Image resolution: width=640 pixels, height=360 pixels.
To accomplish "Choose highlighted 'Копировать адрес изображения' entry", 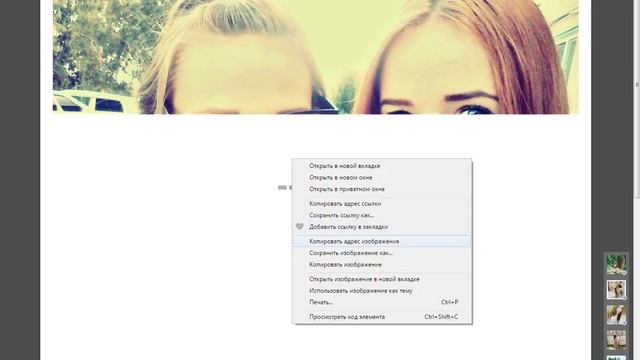I will pos(382,241).
